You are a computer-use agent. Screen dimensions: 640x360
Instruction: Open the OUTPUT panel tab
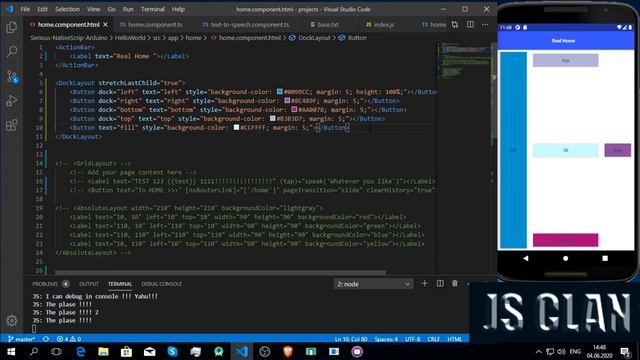(89, 284)
